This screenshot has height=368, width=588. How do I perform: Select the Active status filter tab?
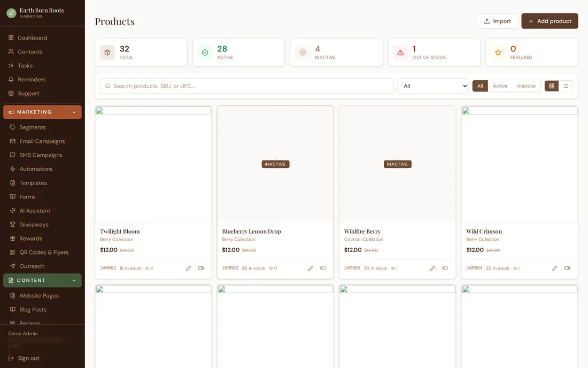(x=500, y=86)
